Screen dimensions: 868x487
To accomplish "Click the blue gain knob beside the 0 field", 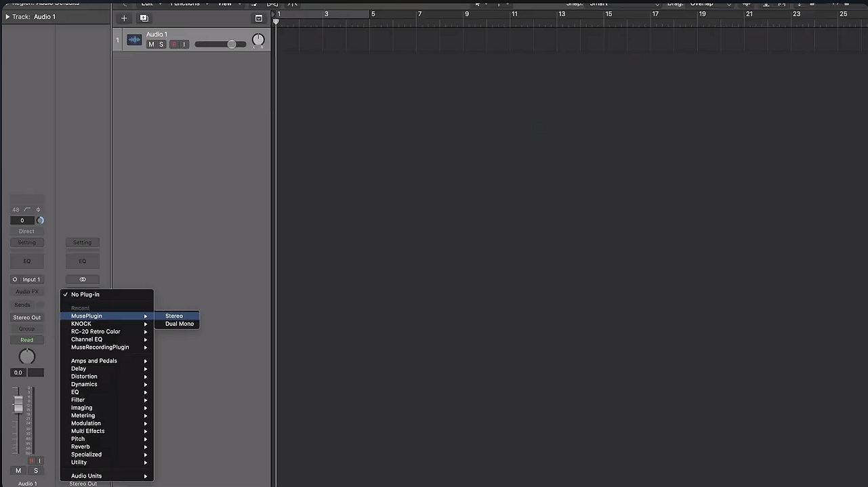I will tap(40, 220).
